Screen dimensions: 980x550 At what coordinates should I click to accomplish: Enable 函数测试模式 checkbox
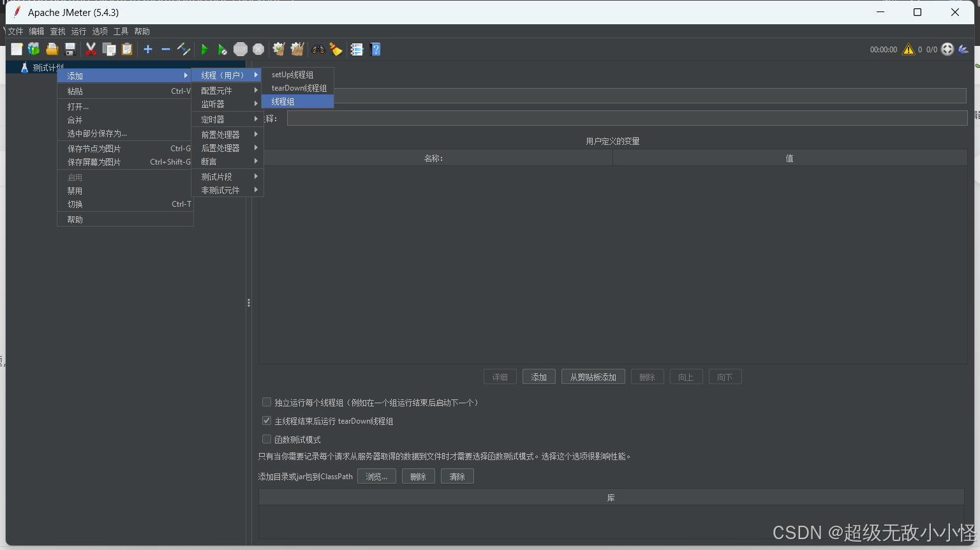pos(267,440)
